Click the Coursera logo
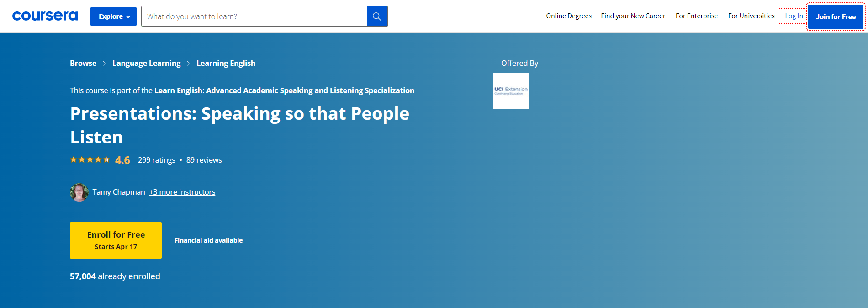The height and width of the screenshot is (308, 868). pyautogui.click(x=45, y=16)
